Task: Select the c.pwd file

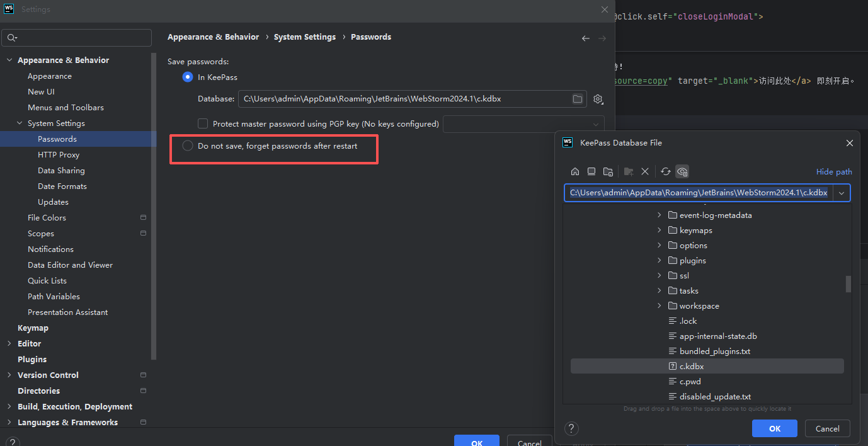Action: coord(690,381)
